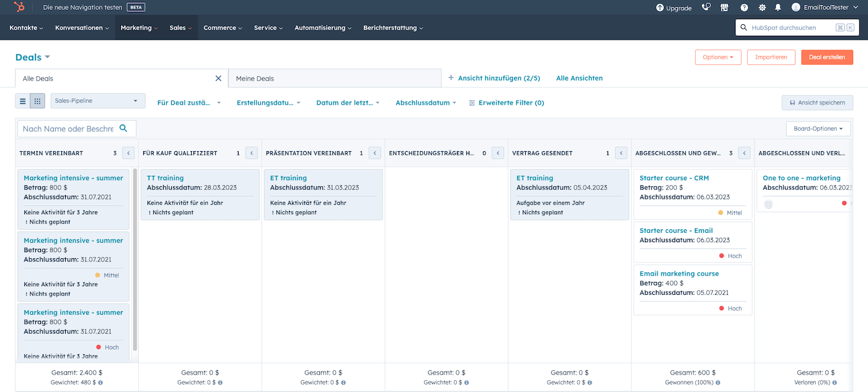Open the Optionen dropdown button
The width and height of the screenshot is (868, 392).
(718, 57)
